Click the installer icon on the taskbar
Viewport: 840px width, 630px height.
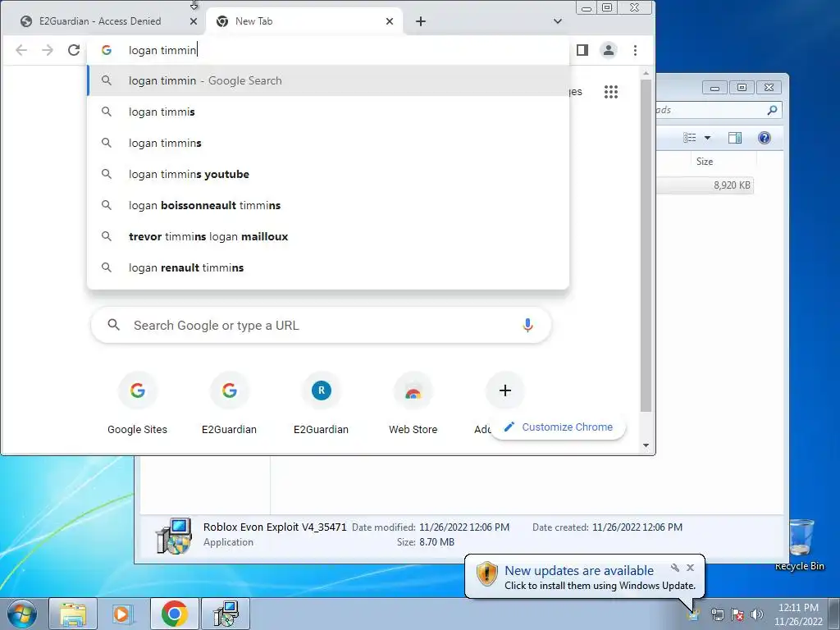[226, 614]
